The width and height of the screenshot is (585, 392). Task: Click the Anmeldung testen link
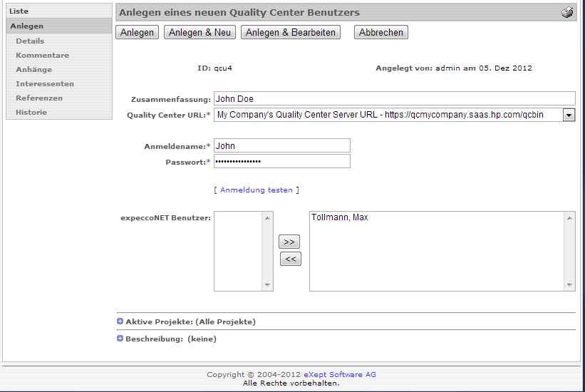(x=256, y=190)
